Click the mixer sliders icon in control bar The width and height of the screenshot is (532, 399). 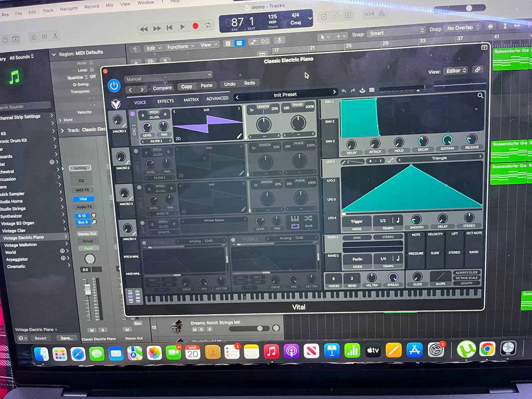coord(44,37)
